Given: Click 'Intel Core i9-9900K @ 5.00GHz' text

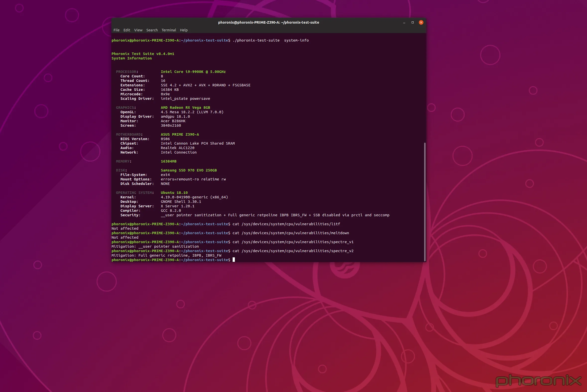Looking at the screenshot, I should (x=193, y=72).
